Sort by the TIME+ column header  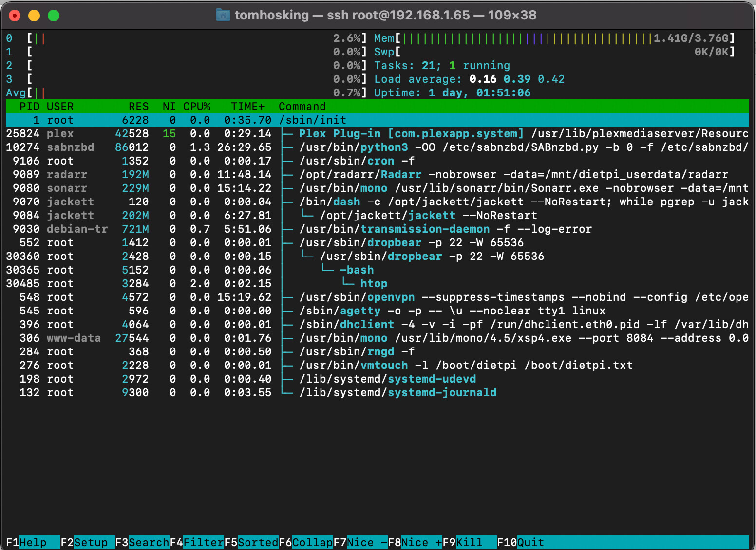(x=248, y=106)
